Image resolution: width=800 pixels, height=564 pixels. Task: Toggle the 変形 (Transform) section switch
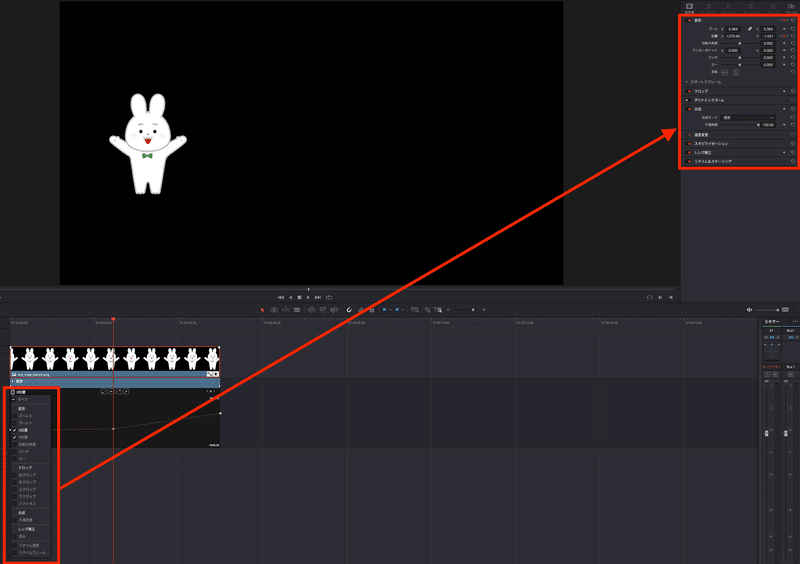(689, 20)
